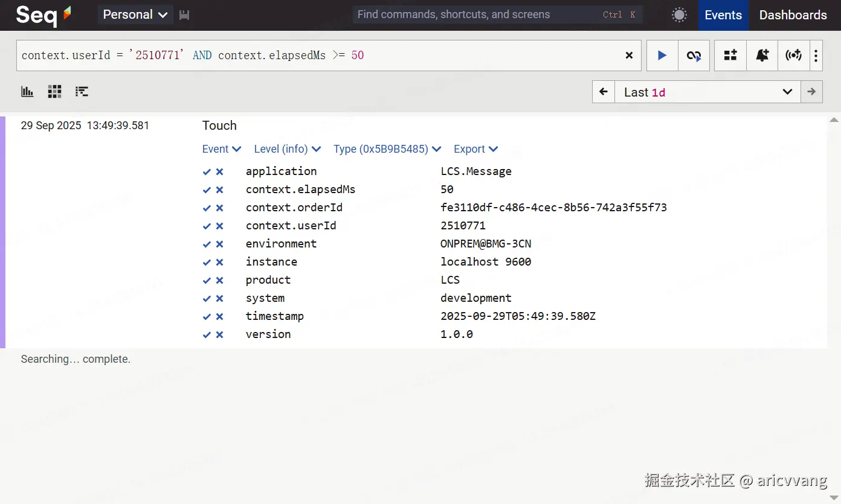Exclude environment value with its X mark
This screenshot has width=841, height=504.
click(x=219, y=244)
